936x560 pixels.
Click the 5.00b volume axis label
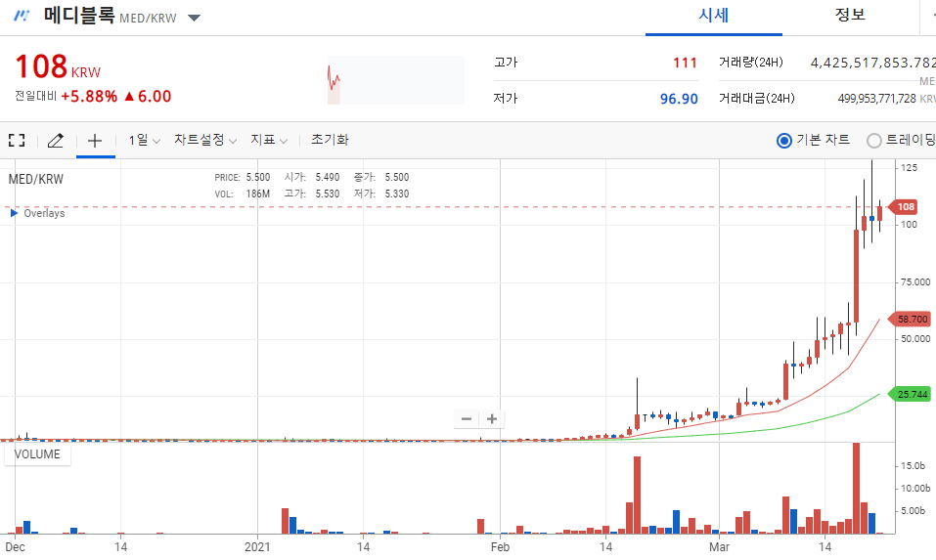click(x=913, y=511)
